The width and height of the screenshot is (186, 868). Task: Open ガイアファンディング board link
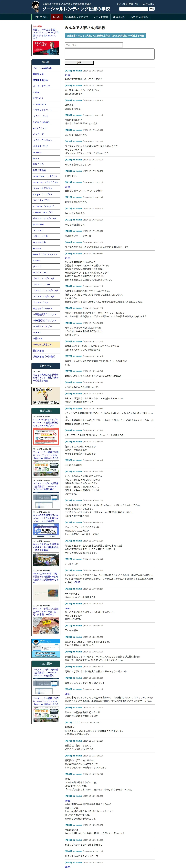[46, 279]
